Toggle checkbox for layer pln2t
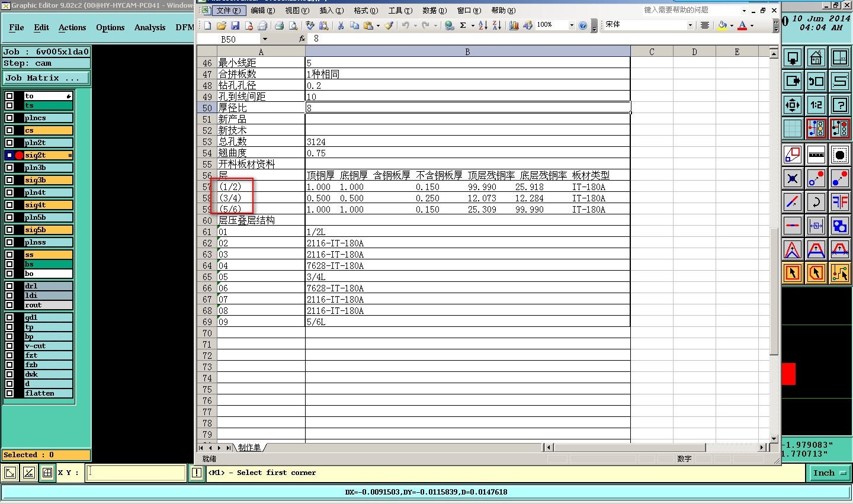The width and height of the screenshot is (853, 504). tap(9, 143)
